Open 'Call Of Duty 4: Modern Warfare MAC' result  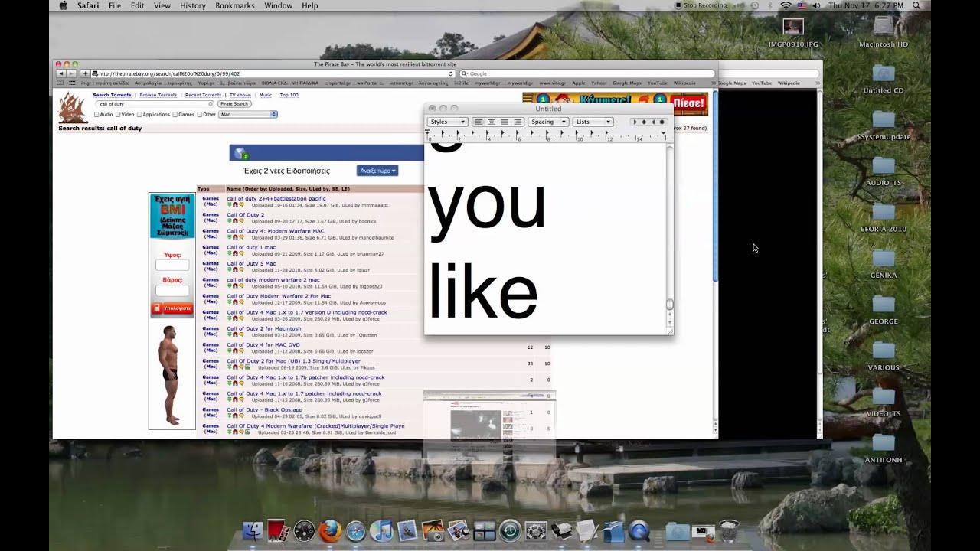coord(276,231)
